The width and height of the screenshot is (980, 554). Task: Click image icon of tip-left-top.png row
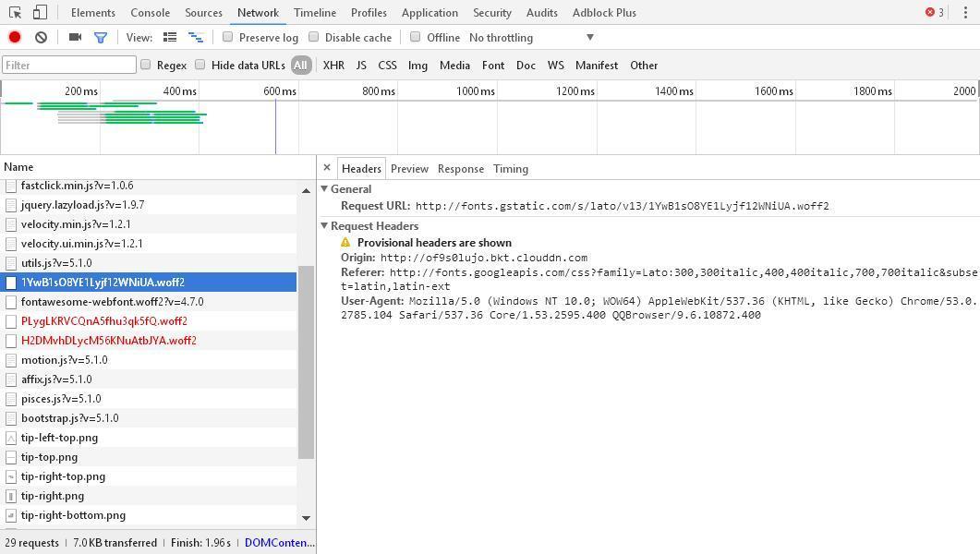[11, 438]
